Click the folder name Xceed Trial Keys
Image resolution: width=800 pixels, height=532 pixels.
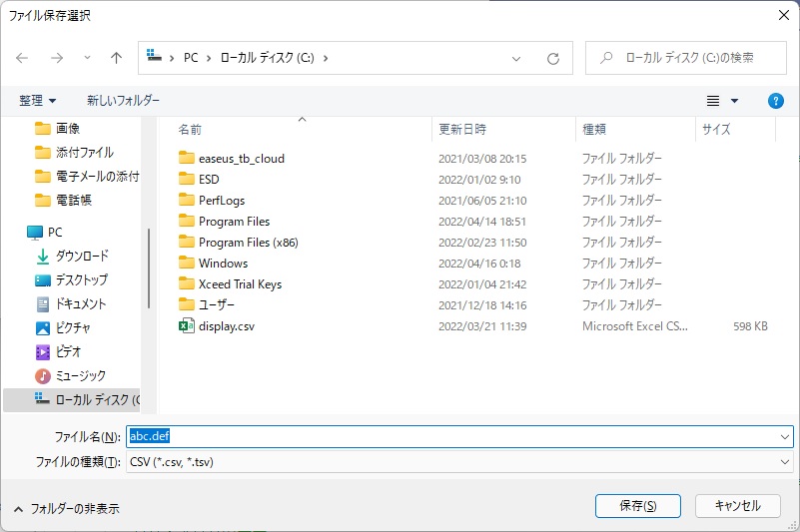click(240, 284)
